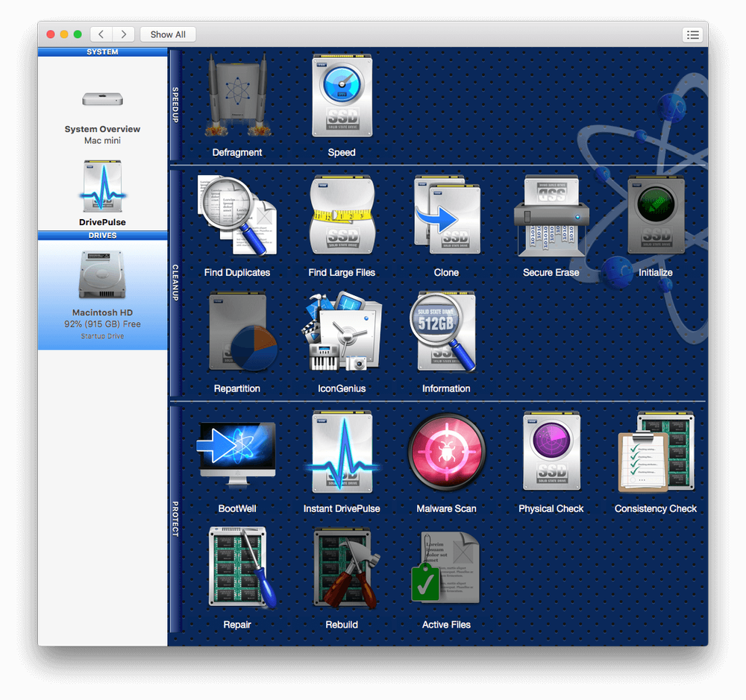Viewport: 746px width, 700px height.
Task: Collapse the DRIVES section header
Action: click(102, 235)
